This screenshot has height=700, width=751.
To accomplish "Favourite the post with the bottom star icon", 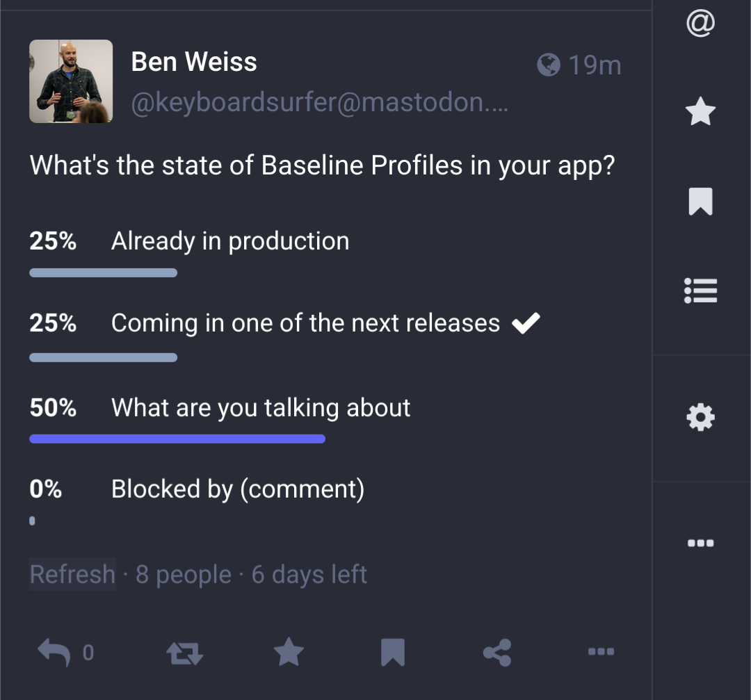I will pyautogui.click(x=289, y=653).
